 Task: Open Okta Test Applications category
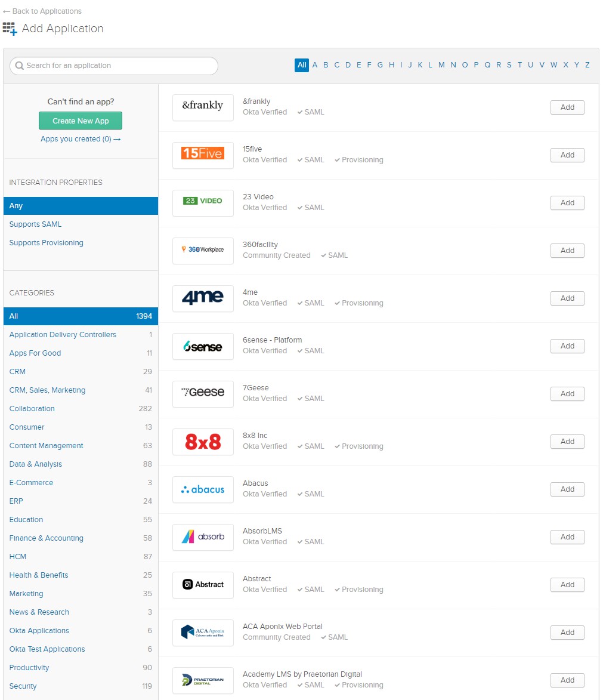click(x=81, y=649)
